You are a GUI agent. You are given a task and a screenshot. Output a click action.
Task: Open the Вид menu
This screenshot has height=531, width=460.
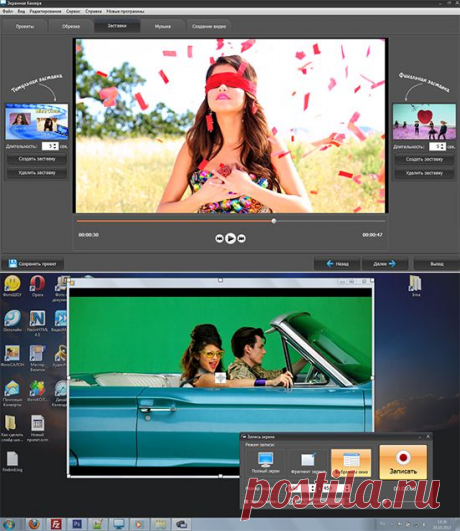21,12
